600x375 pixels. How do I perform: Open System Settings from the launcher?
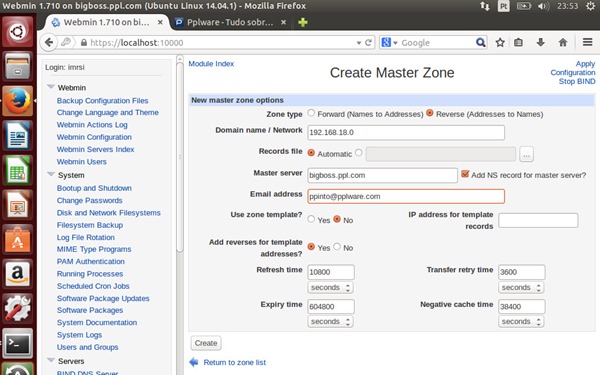point(17,308)
